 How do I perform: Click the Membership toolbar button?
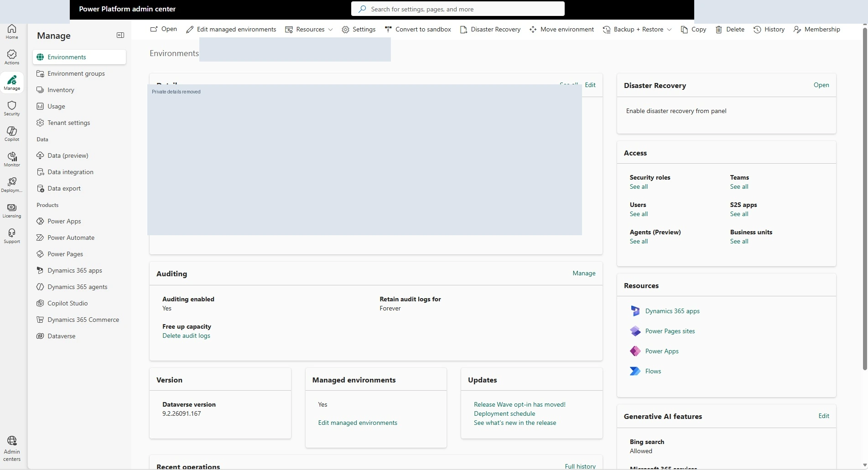(x=816, y=29)
